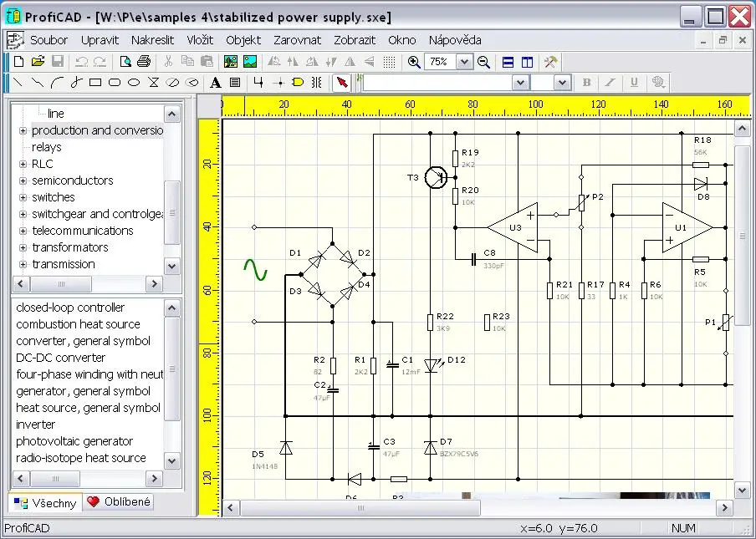Select 'DC-DC converter' from symbol list

[60, 358]
